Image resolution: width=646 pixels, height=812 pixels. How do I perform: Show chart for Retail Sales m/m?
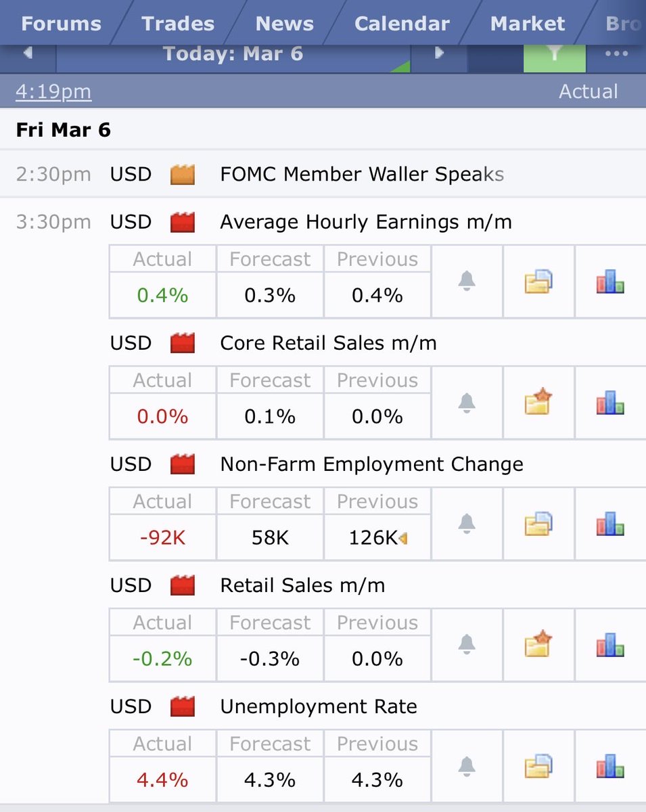point(610,645)
